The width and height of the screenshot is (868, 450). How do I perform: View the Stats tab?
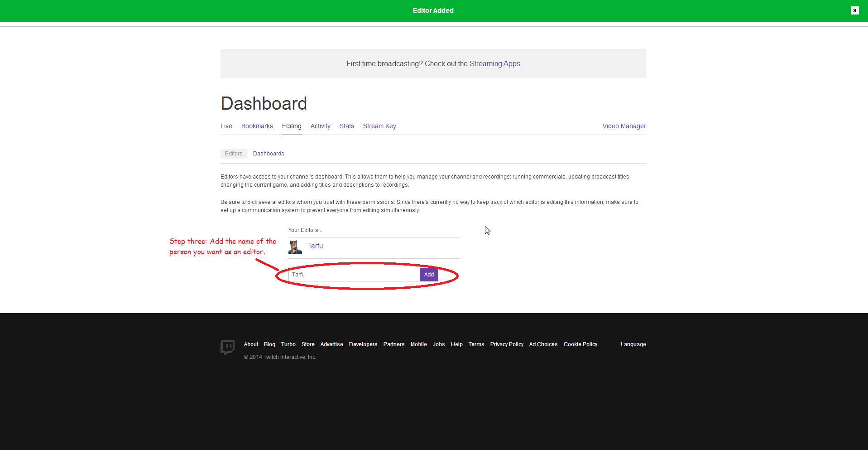(347, 126)
